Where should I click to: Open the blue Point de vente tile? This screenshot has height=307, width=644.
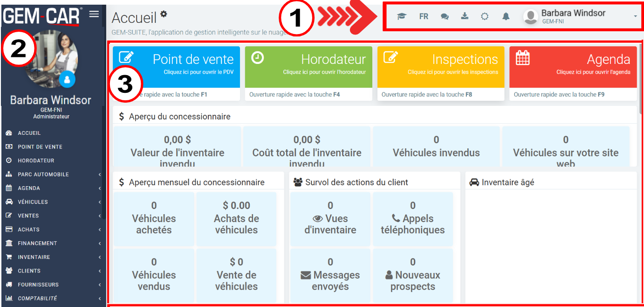(176, 67)
